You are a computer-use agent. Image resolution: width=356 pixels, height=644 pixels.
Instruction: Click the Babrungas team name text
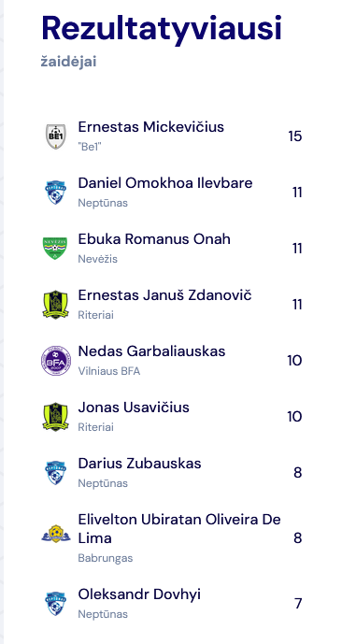tap(106, 558)
